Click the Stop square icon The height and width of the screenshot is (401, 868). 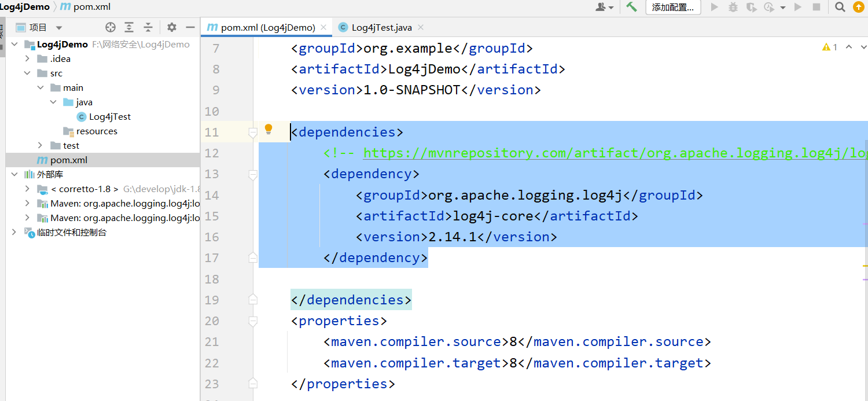click(816, 7)
